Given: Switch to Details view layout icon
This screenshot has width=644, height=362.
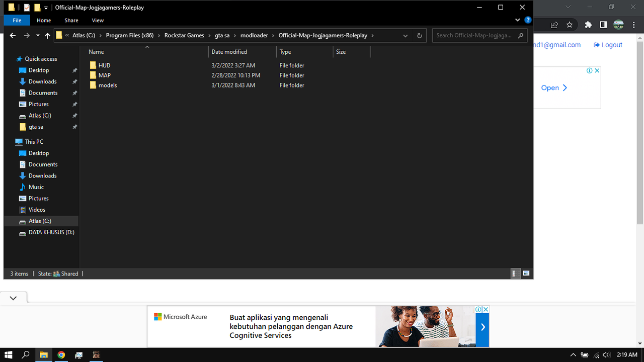Looking at the screenshot, I should (515, 274).
